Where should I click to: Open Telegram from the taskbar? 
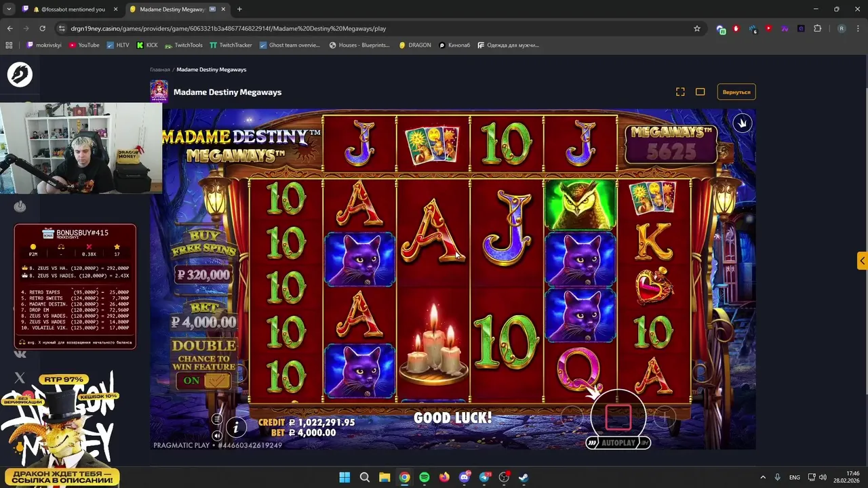pos(484,477)
